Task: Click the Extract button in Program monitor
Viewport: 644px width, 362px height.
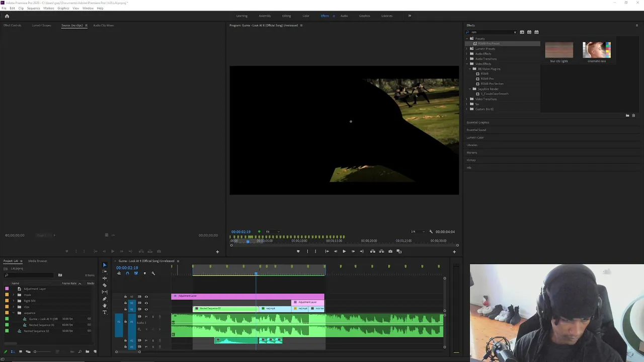Action: (x=381, y=251)
